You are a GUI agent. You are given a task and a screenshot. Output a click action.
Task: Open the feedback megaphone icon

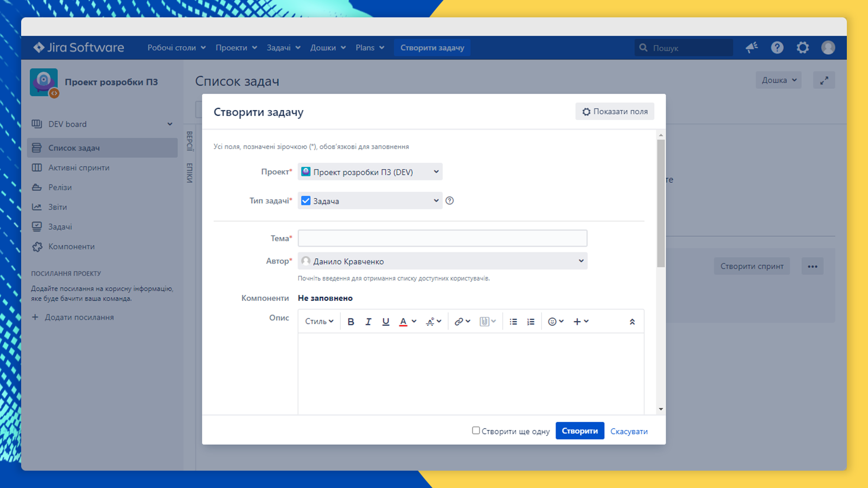click(751, 48)
